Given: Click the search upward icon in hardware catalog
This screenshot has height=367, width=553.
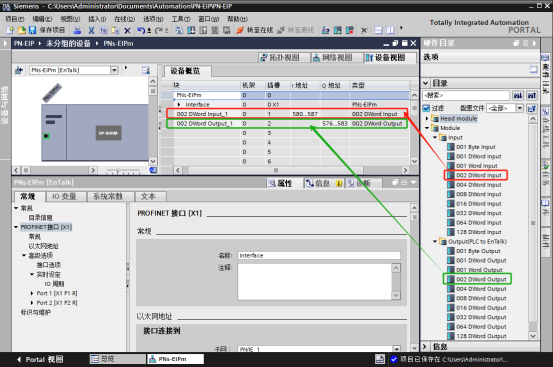Looking at the screenshot, I should [x=532, y=96].
